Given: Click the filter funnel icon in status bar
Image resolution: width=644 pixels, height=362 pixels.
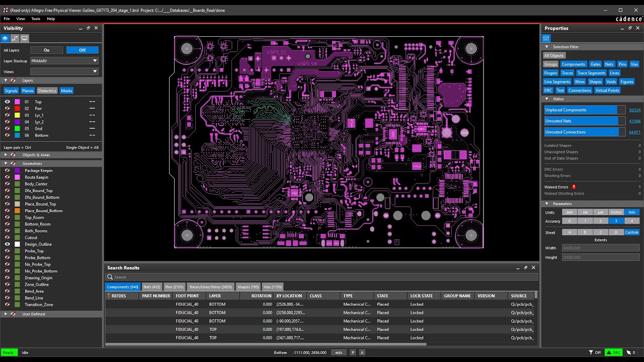Looking at the screenshot, I should (x=591, y=352).
